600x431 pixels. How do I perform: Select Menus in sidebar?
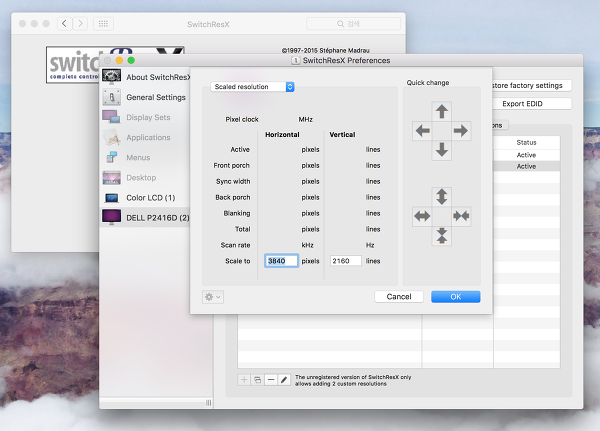click(x=145, y=157)
